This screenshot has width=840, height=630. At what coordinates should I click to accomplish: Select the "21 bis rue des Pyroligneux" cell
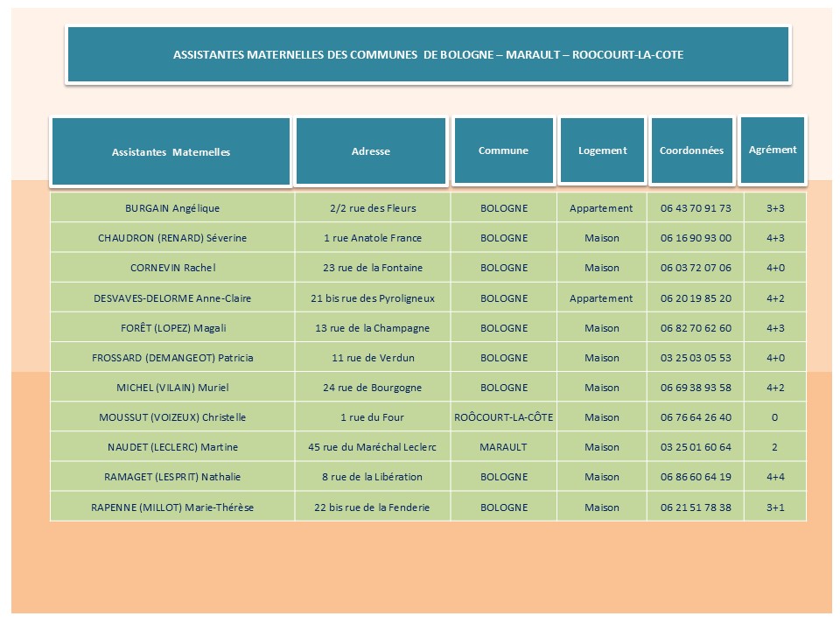pyautogui.click(x=373, y=298)
